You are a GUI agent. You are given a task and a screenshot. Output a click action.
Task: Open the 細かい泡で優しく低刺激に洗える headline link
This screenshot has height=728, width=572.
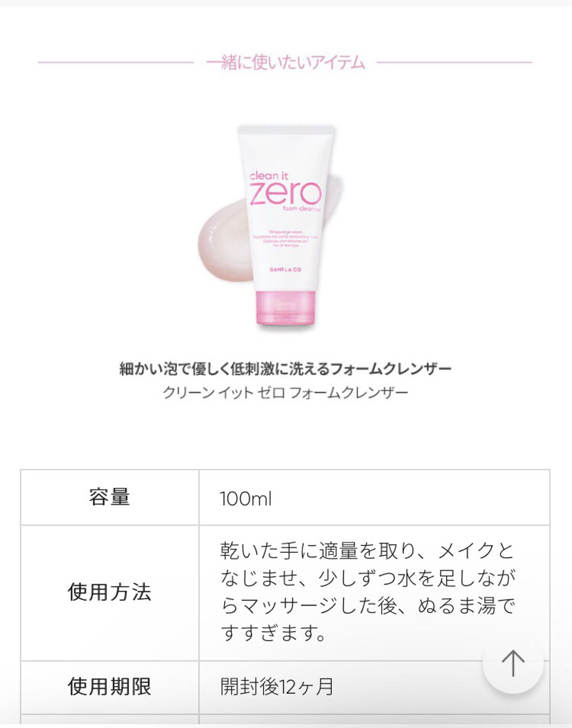point(285,368)
